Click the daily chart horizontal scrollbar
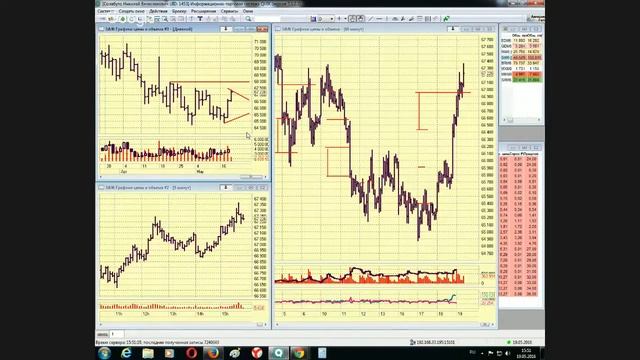The height and width of the screenshot is (360, 640). [182, 177]
